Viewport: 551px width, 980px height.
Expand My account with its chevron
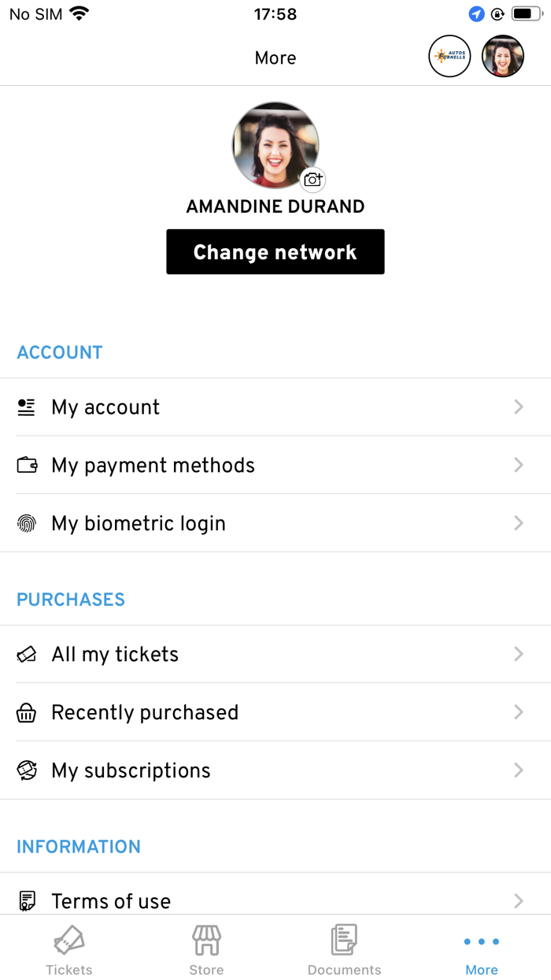click(519, 407)
